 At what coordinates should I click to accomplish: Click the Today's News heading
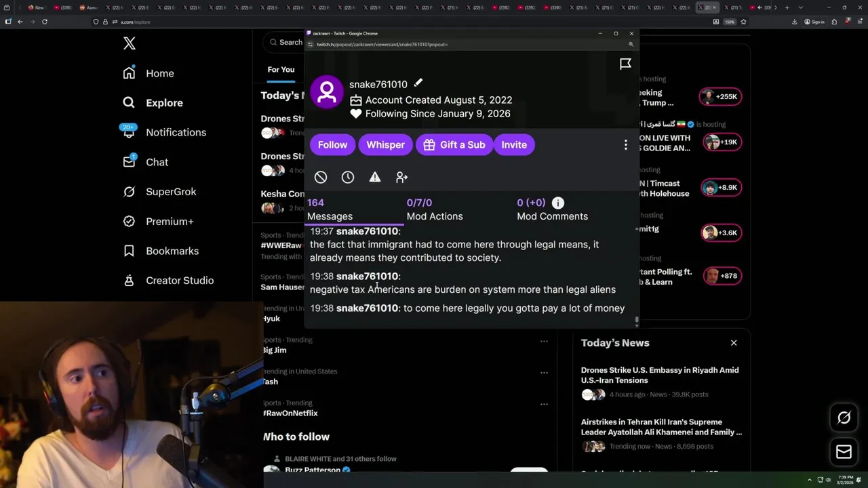tap(615, 343)
